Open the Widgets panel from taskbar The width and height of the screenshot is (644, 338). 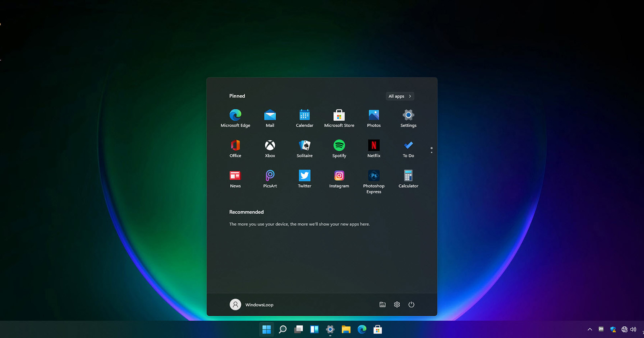[x=314, y=330]
